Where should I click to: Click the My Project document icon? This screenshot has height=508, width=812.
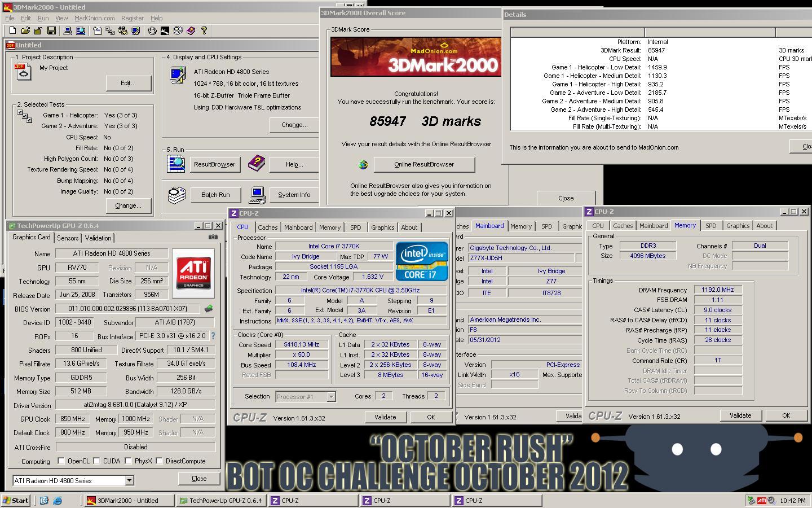[24, 72]
